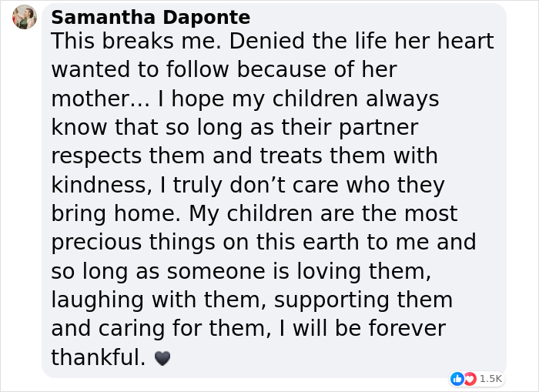Open Samantha Daponte's profile picture
The width and height of the screenshot is (539, 392).
(x=25, y=17)
